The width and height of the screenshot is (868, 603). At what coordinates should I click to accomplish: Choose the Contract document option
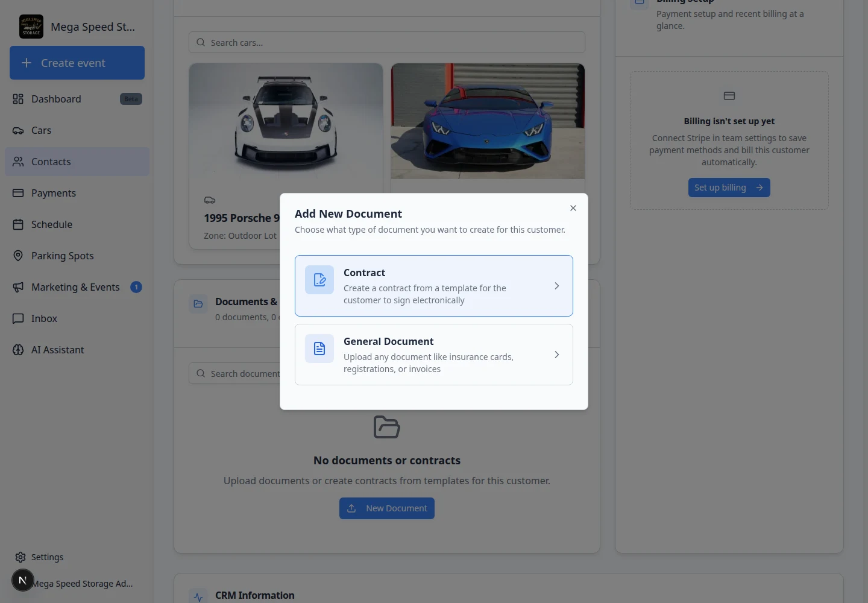[x=434, y=286]
